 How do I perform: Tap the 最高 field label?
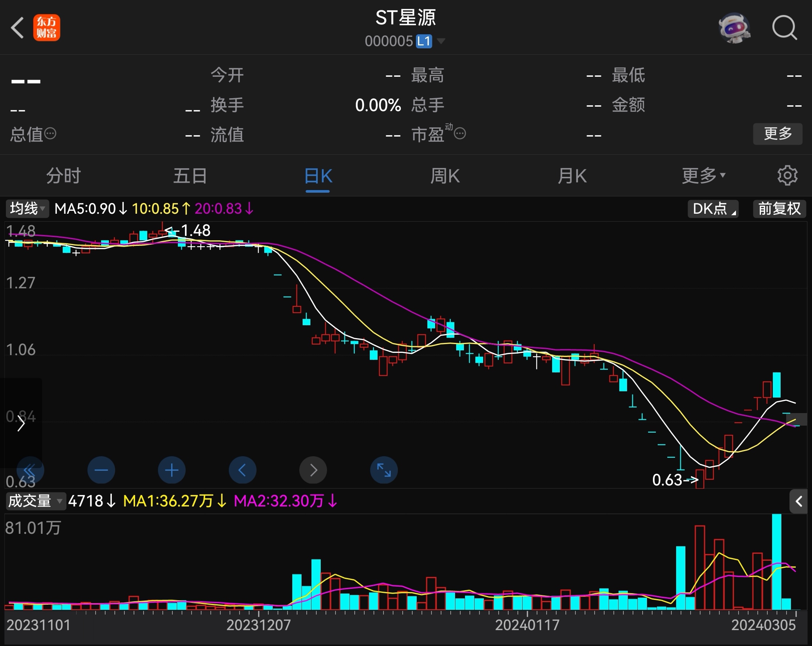(427, 75)
